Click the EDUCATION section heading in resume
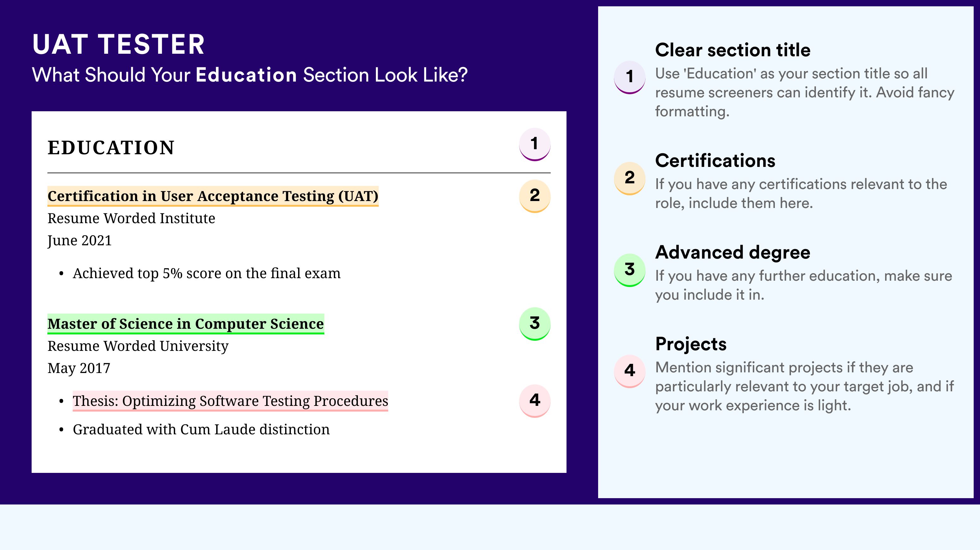 click(111, 148)
